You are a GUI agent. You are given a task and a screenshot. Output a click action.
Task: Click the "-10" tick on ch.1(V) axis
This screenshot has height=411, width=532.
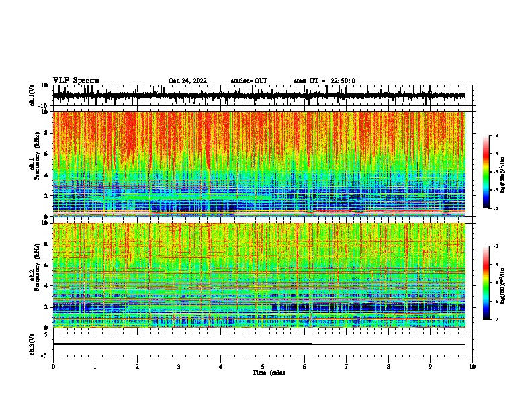click(x=44, y=106)
